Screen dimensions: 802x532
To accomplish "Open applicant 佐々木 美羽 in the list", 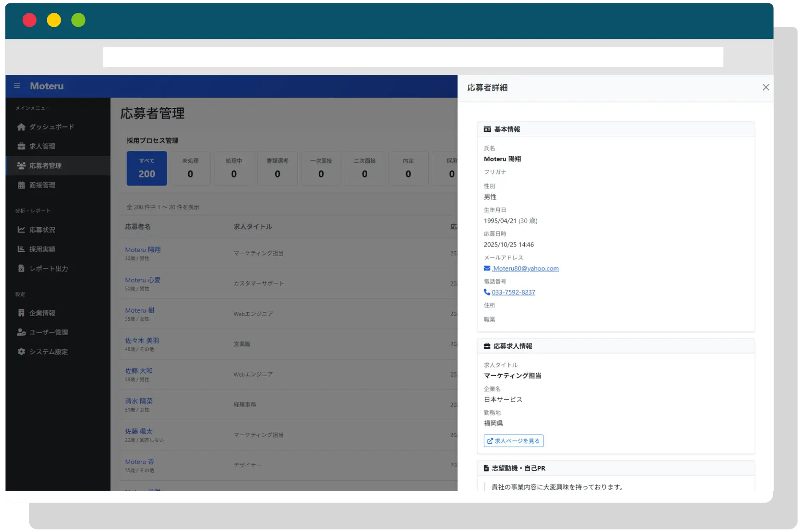I will (142, 341).
